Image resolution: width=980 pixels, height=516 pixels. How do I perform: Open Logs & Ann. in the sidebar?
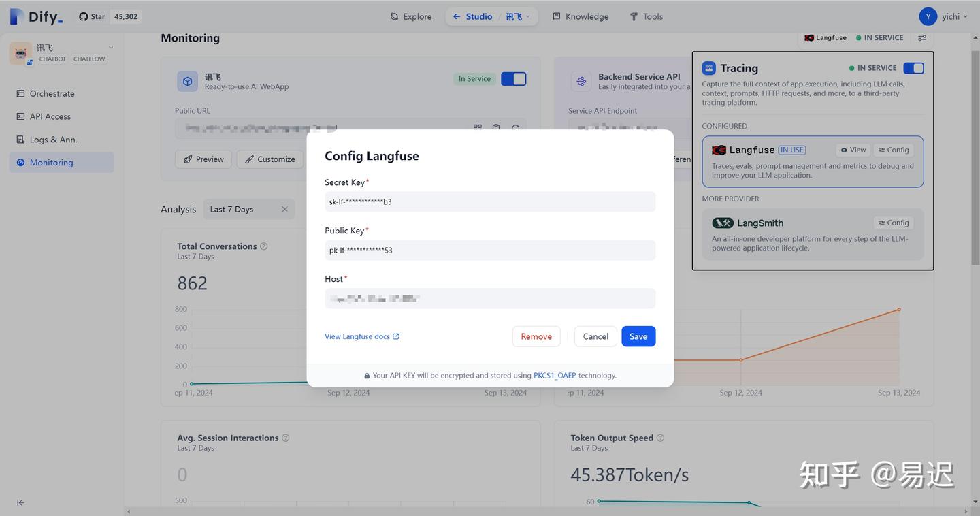pos(62,140)
